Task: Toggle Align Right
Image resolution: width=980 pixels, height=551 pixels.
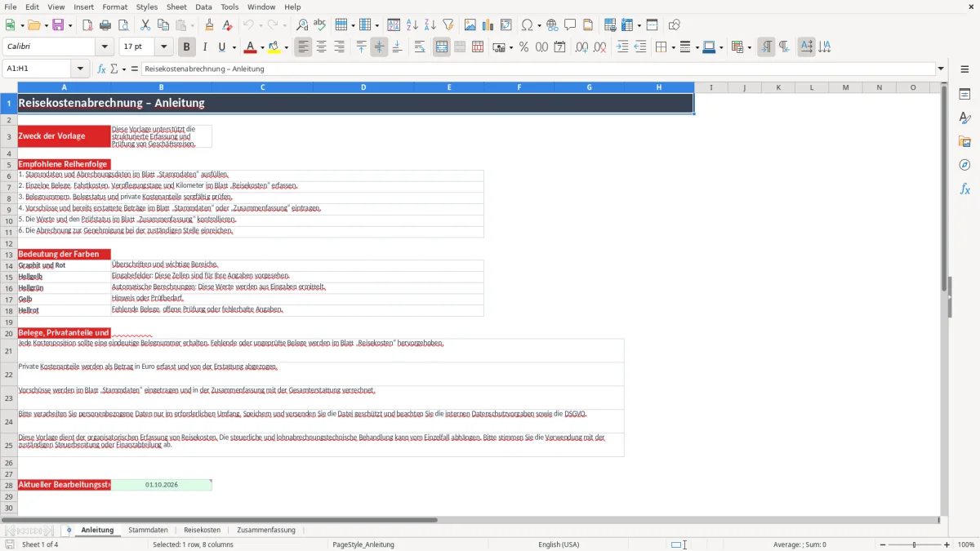Action: (x=339, y=47)
